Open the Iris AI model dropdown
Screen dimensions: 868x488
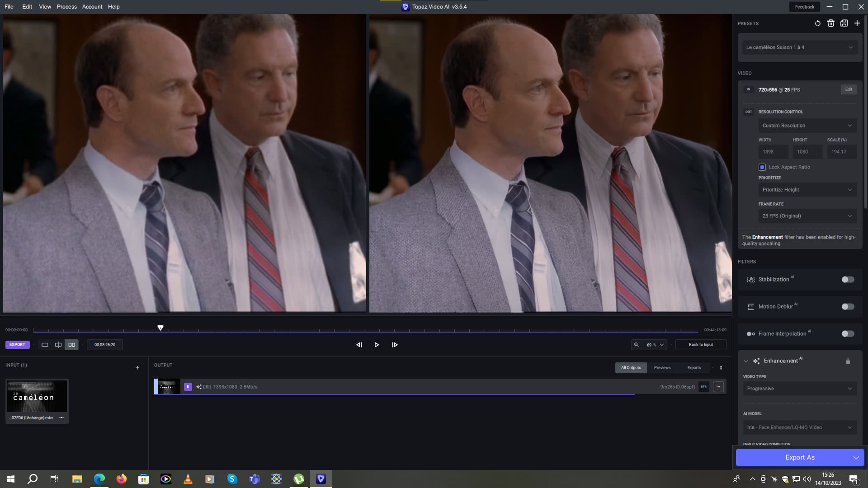[799, 427]
